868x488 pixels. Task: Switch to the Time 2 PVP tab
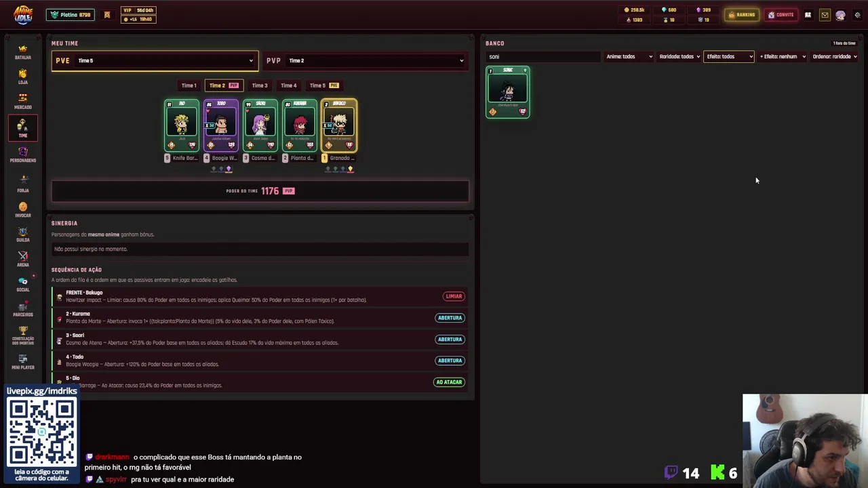click(224, 85)
